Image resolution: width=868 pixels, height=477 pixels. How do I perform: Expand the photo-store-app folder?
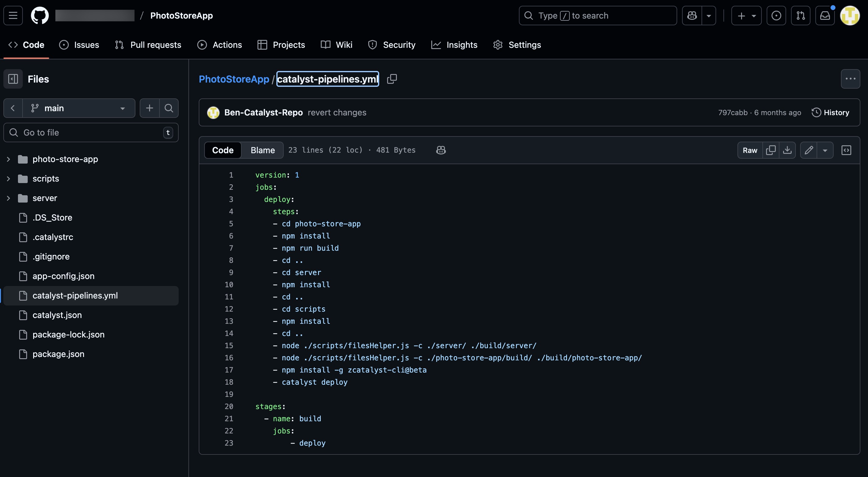tap(9, 159)
